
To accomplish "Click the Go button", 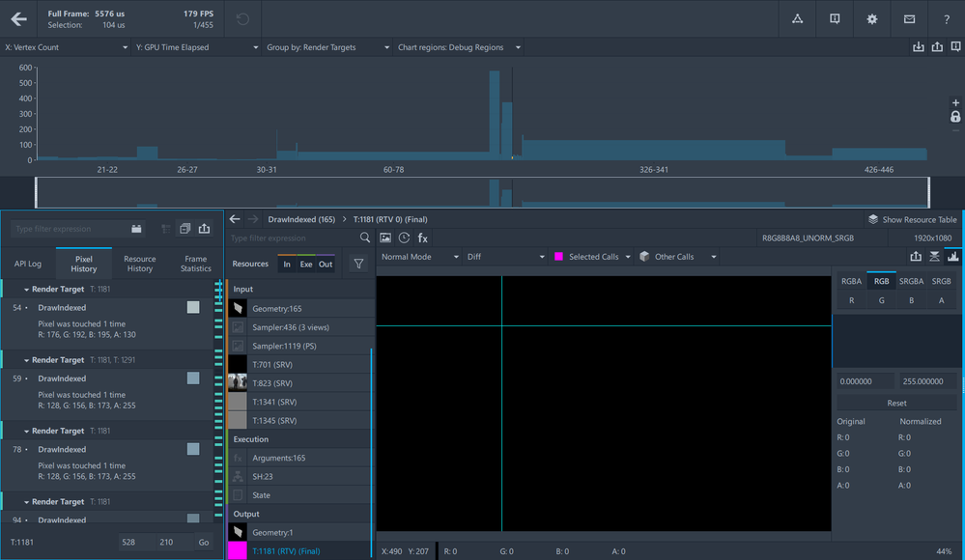I will tap(203, 543).
